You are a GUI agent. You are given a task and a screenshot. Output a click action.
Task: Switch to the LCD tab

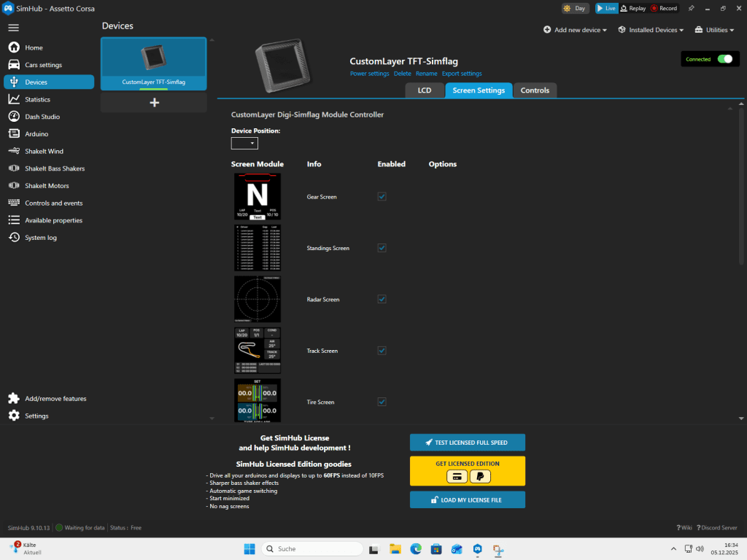[x=424, y=90]
